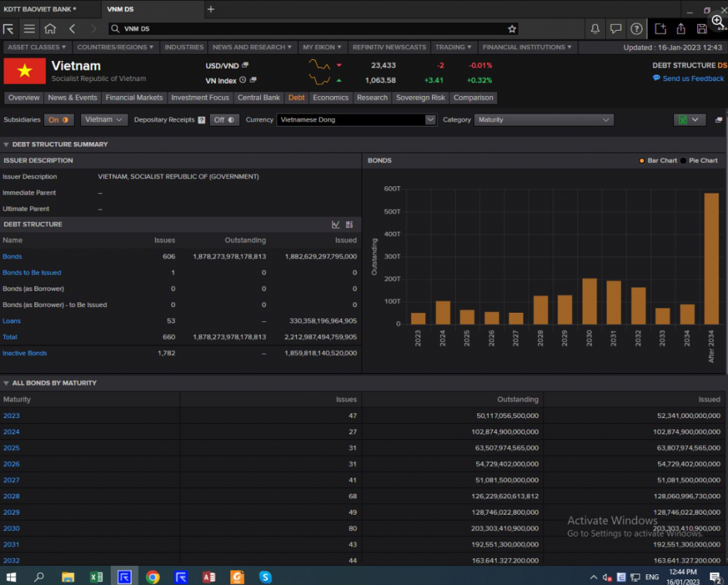Open the Inactive Bonds link
The image size is (728, 585).
(25, 353)
